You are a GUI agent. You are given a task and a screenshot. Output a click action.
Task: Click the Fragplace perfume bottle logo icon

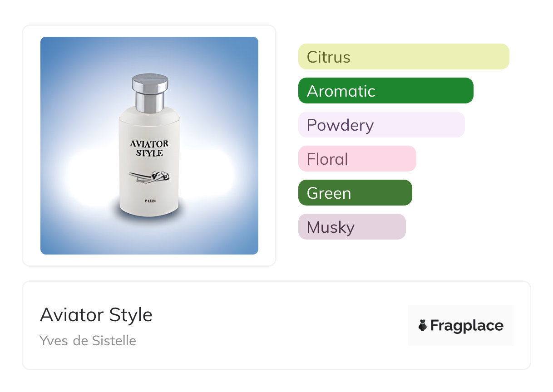[x=423, y=325]
